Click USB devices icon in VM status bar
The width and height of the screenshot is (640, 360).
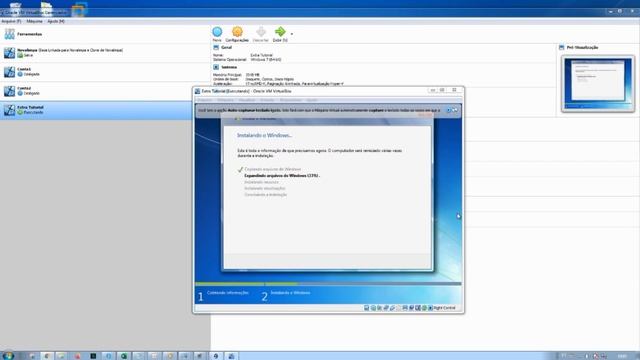click(x=392, y=308)
